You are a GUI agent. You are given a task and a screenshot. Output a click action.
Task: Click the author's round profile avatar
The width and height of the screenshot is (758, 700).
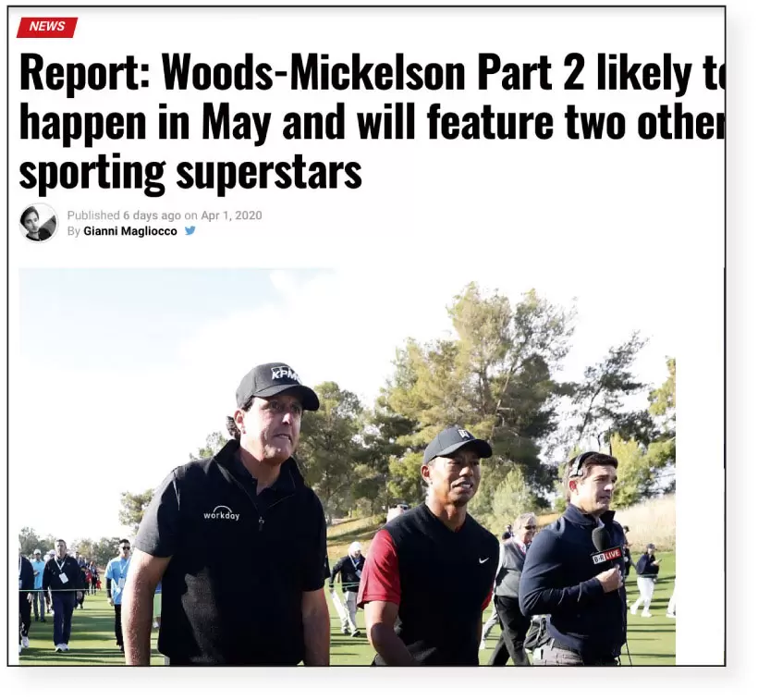click(x=39, y=222)
